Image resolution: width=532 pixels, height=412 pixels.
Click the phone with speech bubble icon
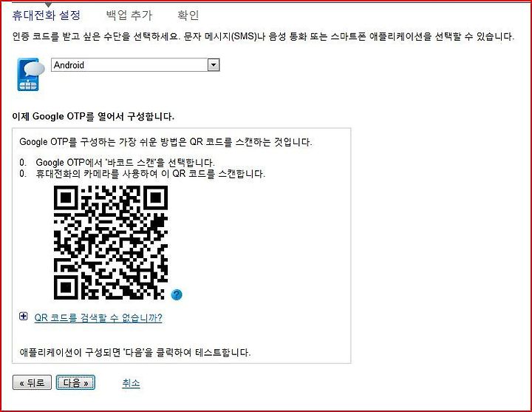point(31,75)
